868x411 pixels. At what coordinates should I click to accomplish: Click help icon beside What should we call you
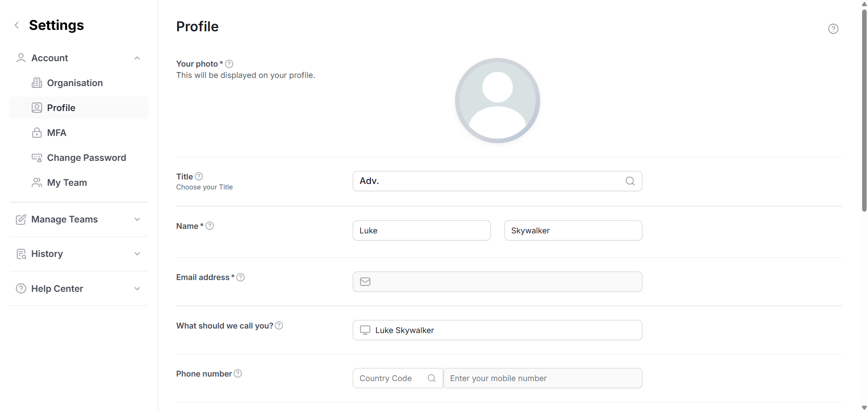(x=279, y=325)
